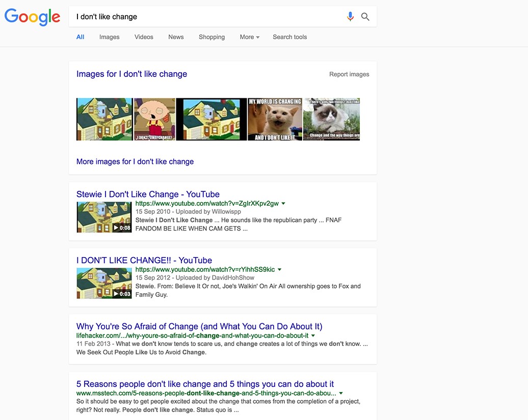528x420 pixels.
Task: Click the Google logo
Action: point(32,17)
